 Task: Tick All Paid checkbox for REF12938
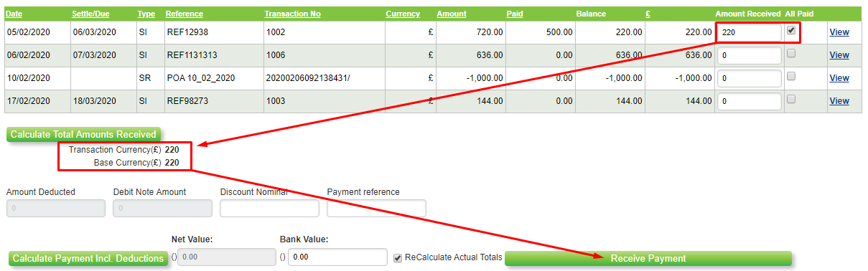791,31
